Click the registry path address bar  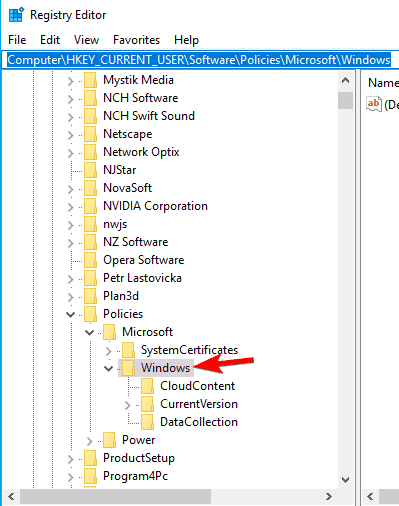coord(199,60)
